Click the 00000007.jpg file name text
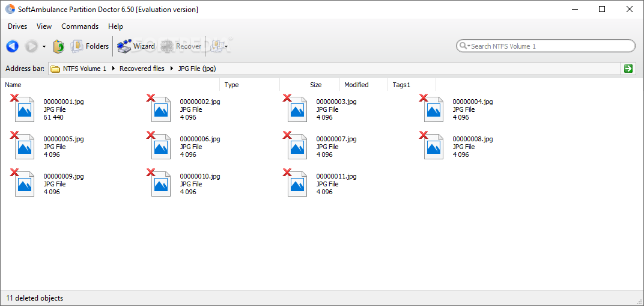The width and height of the screenshot is (644, 306). pyautogui.click(x=336, y=139)
